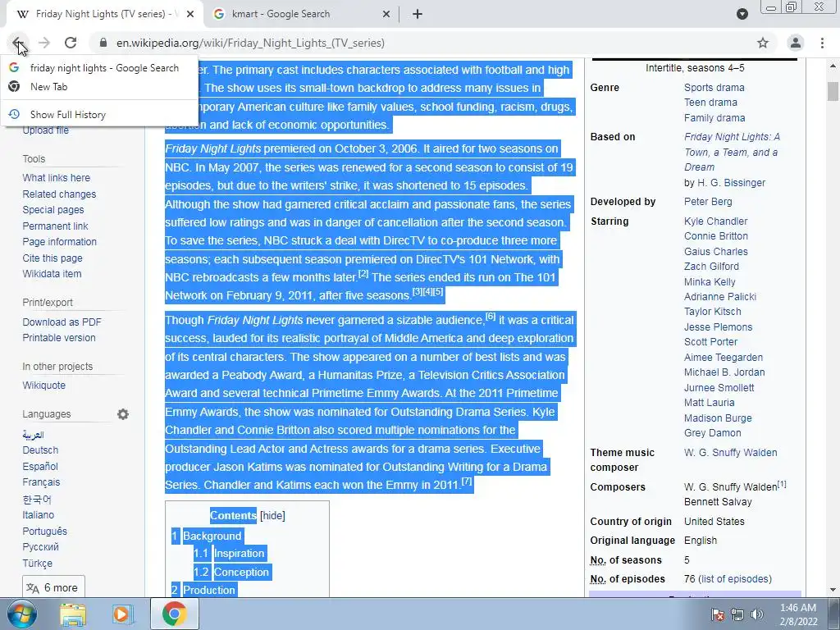
Task: Switch to the Português language version
Action: [x=45, y=532]
